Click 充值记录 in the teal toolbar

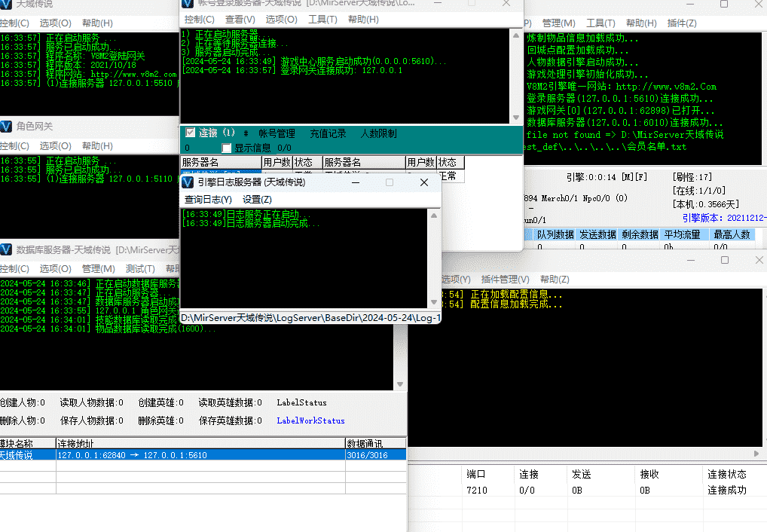[328, 133]
